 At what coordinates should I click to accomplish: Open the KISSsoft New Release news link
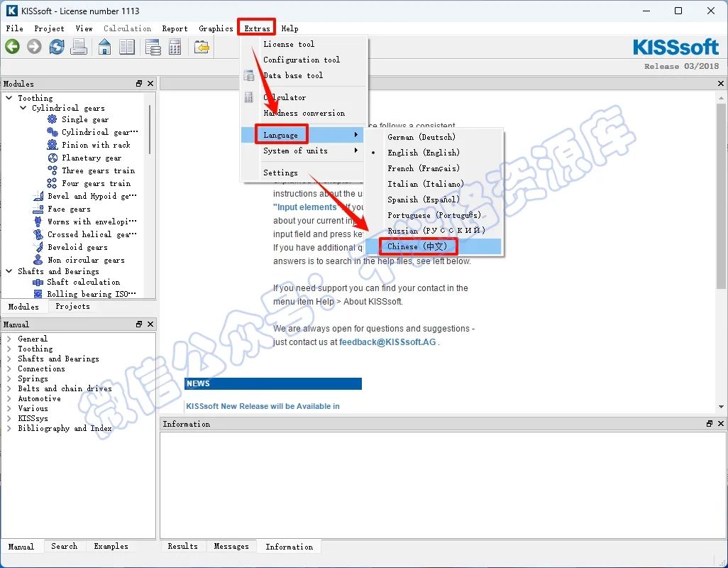click(x=263, y=406)
